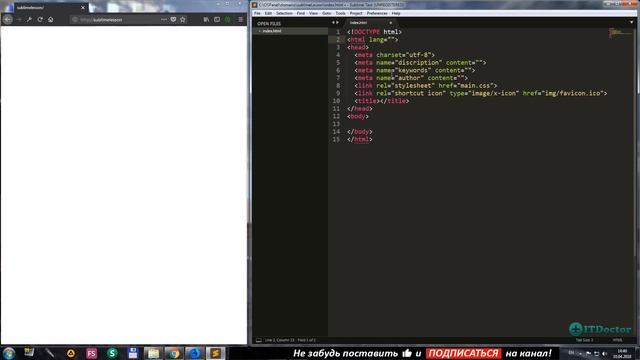Close the index.html editor tab
640x360 pixels.
(391, 23)
